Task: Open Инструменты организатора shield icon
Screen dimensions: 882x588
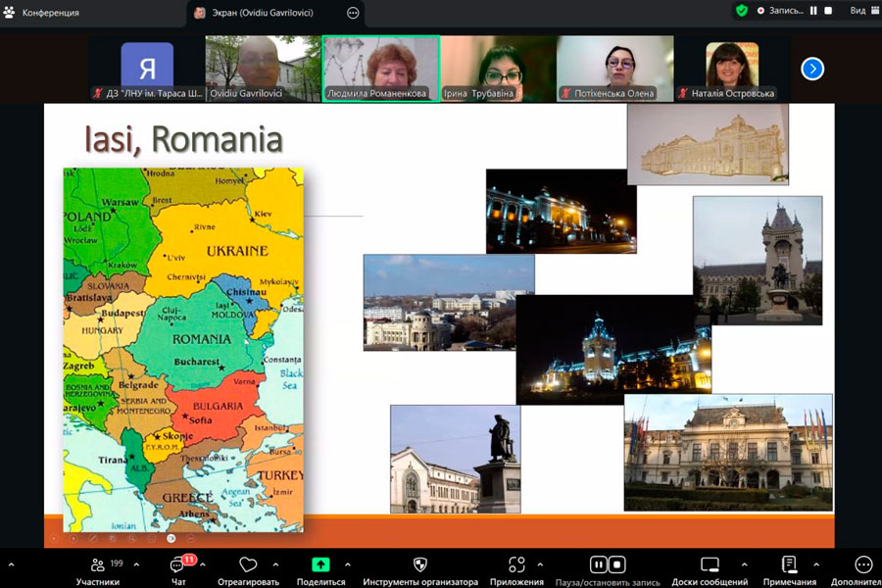Action: 420,565
